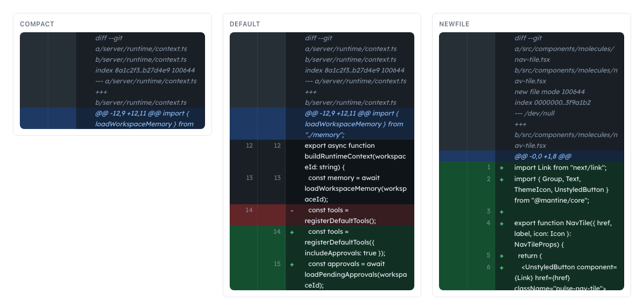Click "index 8a1c2f3..b27d4e9 100644" in the DEFAULT panel
The width and height of the screenshot is (644, 301).
tap(355, 70)
